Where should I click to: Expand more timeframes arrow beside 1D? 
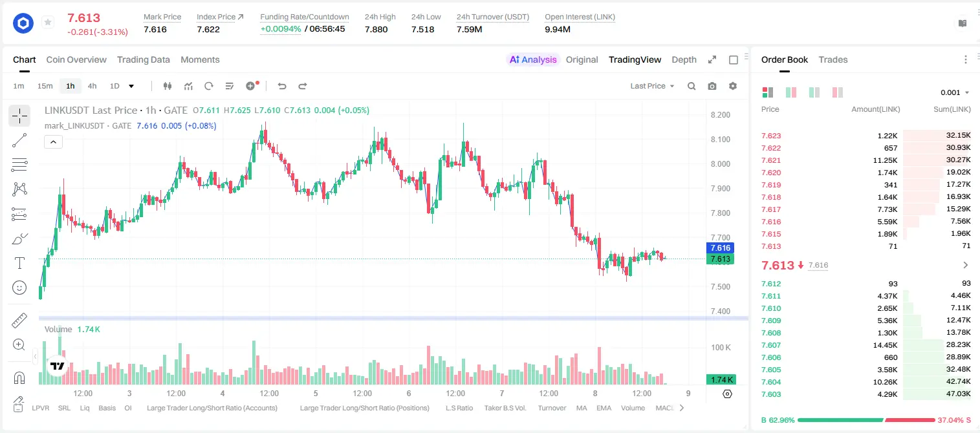131,86
